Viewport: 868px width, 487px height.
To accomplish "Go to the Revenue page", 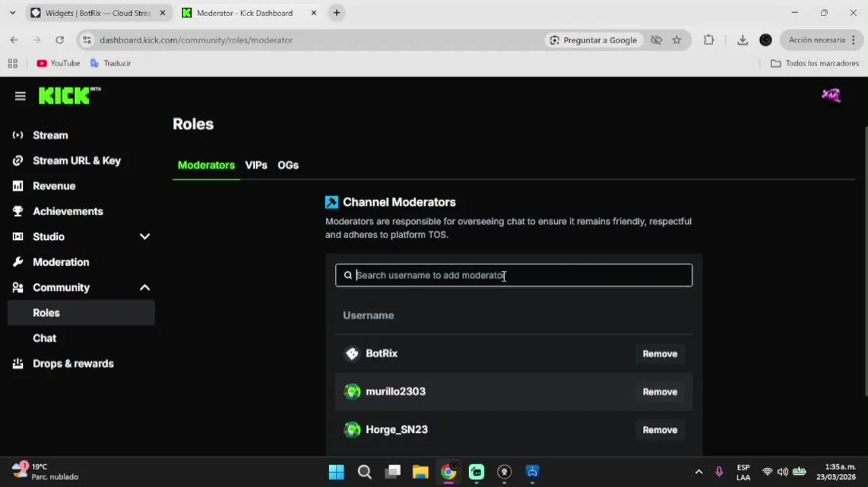I will [54, 186].
